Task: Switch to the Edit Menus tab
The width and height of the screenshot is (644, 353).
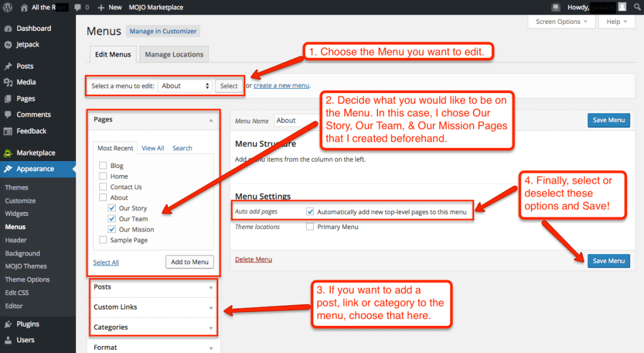Action: (x=113, y=54)
